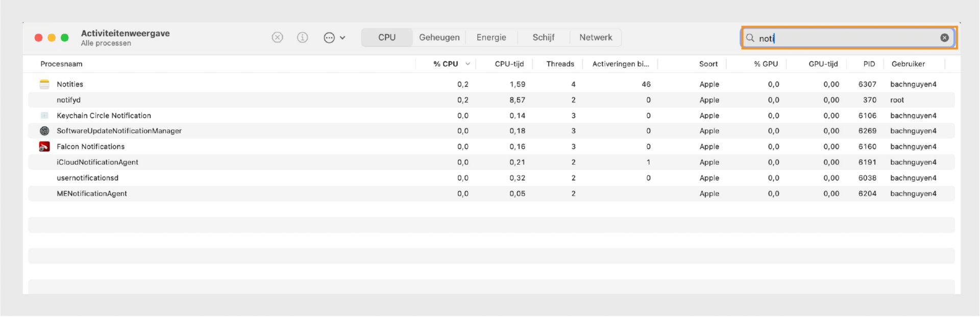The width and height of the screenshot is (980, 317).
Task: Select the Falcon Notifications process name
Action: 90,147
